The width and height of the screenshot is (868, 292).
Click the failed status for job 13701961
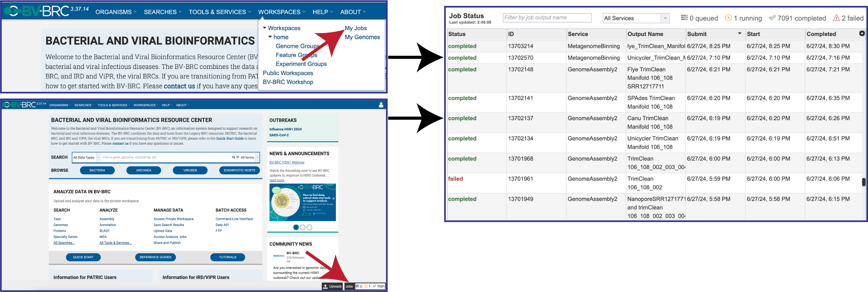click(455, 179)
